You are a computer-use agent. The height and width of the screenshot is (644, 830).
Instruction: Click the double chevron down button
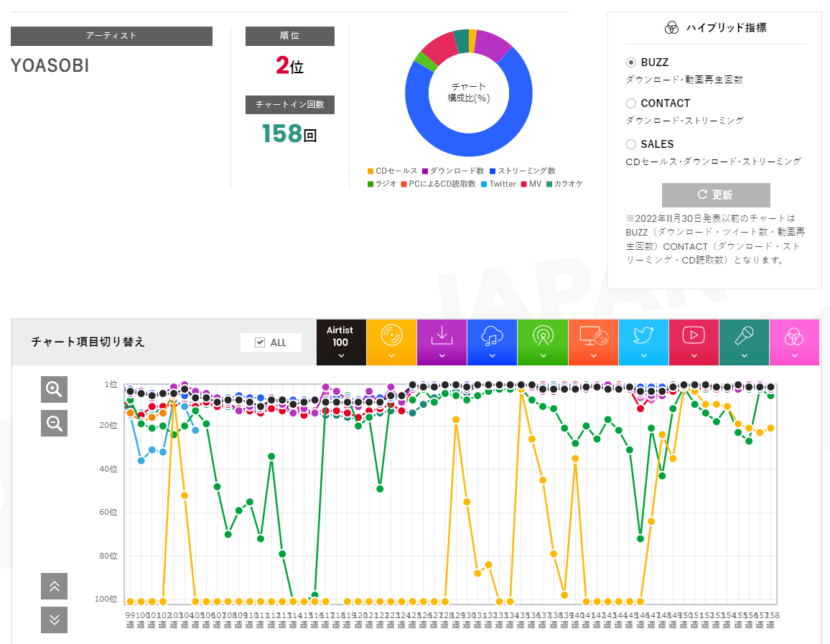(54, 620)
